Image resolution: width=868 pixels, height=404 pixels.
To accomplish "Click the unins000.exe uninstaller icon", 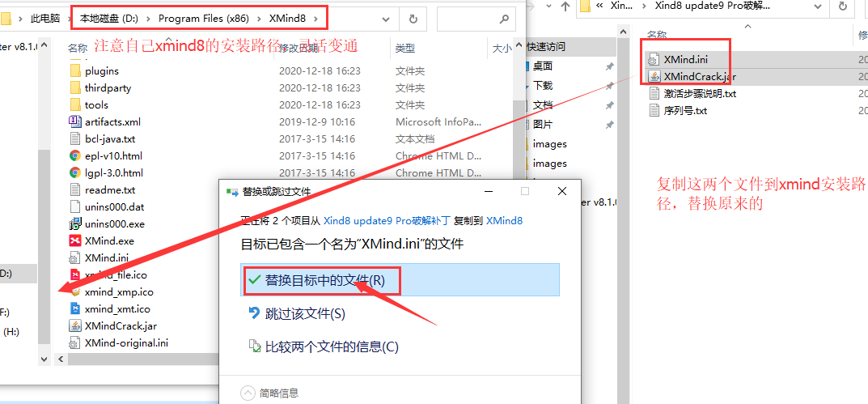I will point(75,224).
